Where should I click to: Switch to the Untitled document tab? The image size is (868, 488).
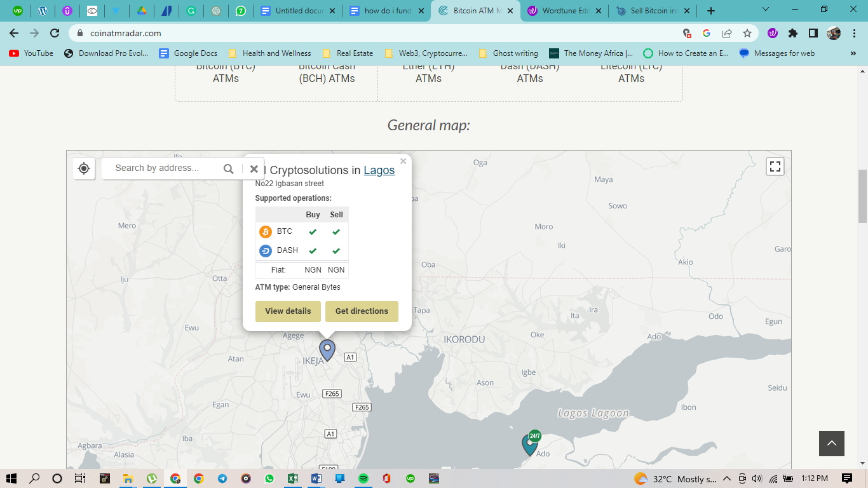click(x=297, y=11)
